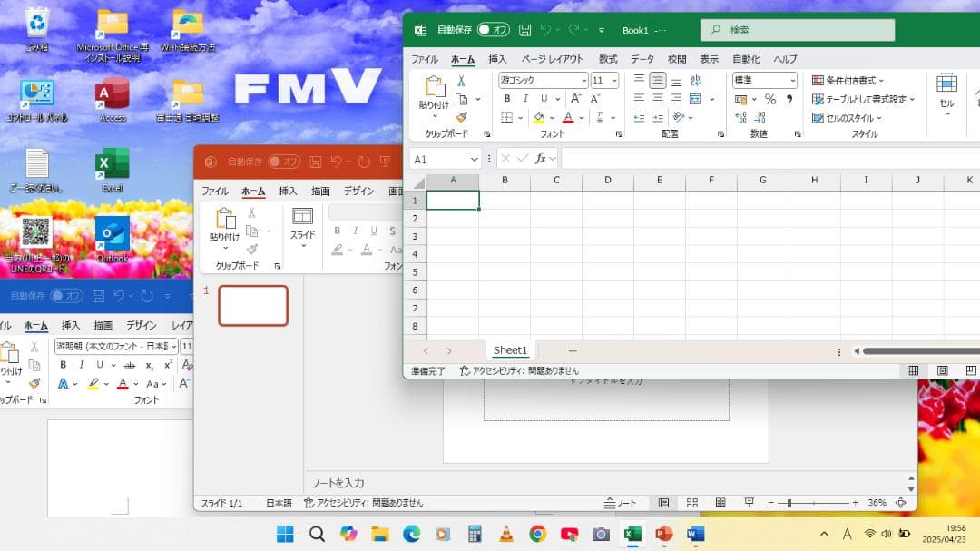Viewport: 980px width, 551px height.
Task: Toggle Excel AutoSave switch
Action: 494,30
